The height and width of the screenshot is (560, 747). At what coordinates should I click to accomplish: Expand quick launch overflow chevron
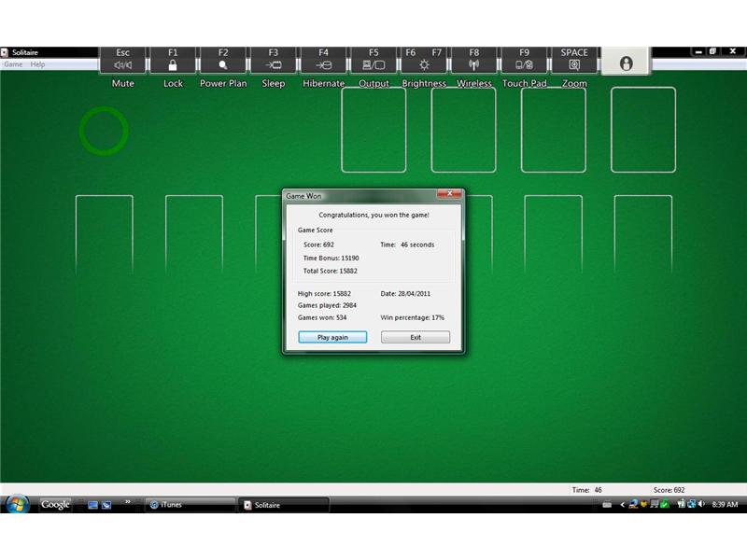pyautogui.click(x=128, y=501)
